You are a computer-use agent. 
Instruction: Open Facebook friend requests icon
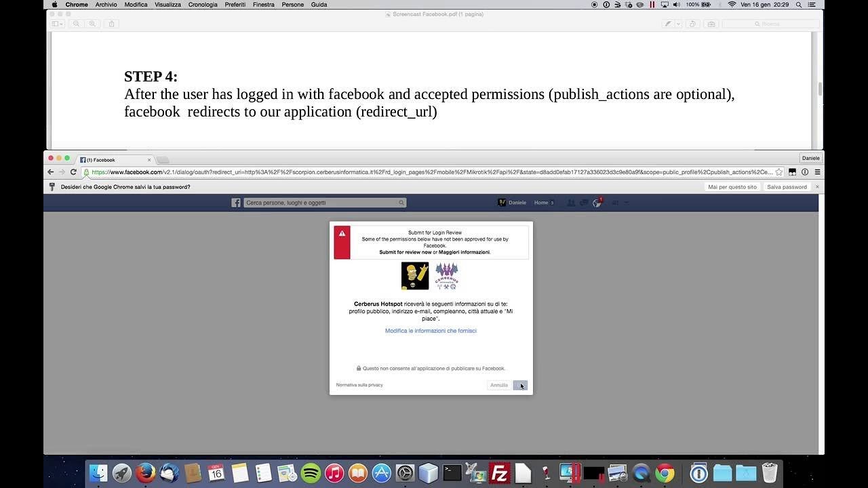click(571, 203)
